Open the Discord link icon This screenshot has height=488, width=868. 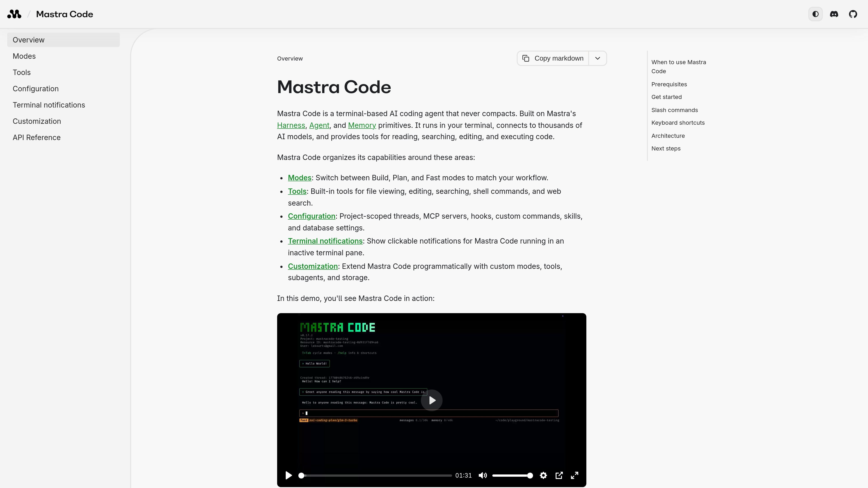834,14
